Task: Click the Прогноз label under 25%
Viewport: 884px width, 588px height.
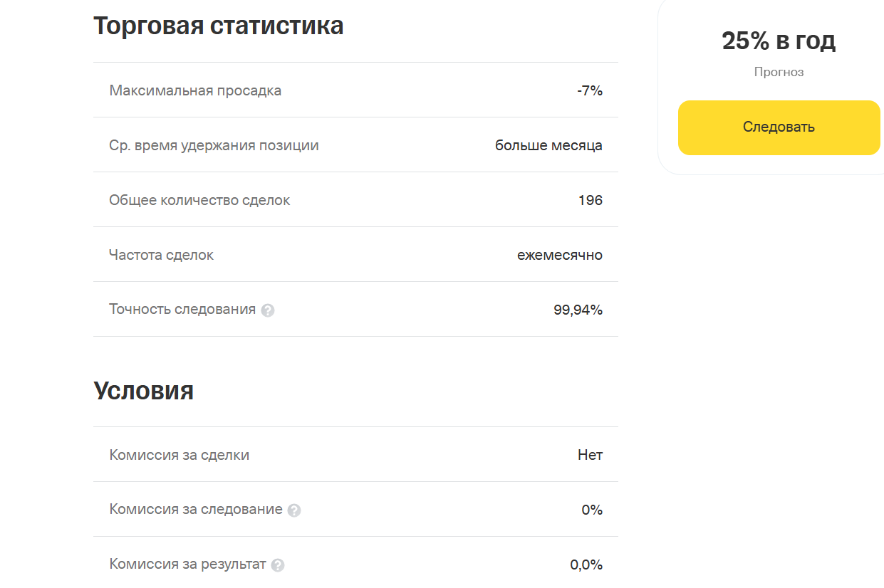Action: pyautogui.click(x=779, y=71)
